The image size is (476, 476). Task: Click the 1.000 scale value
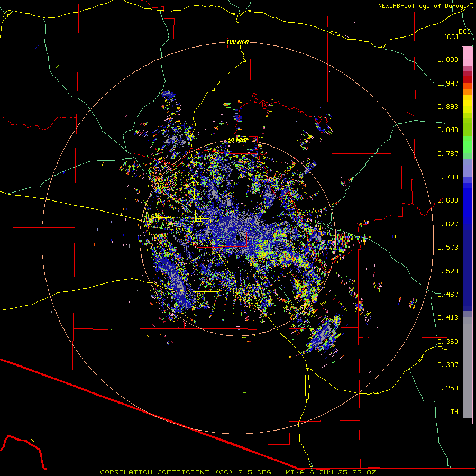[448, 59]
